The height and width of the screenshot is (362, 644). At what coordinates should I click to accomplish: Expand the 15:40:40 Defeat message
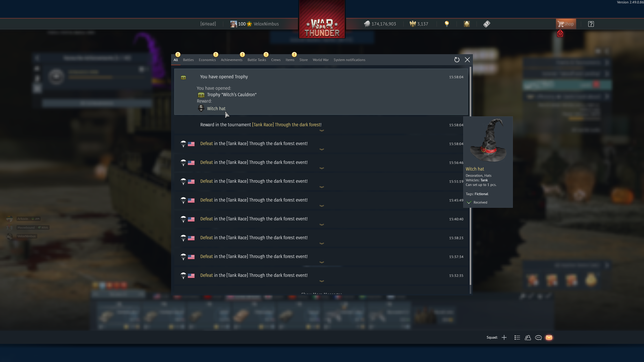pos(322,224)
